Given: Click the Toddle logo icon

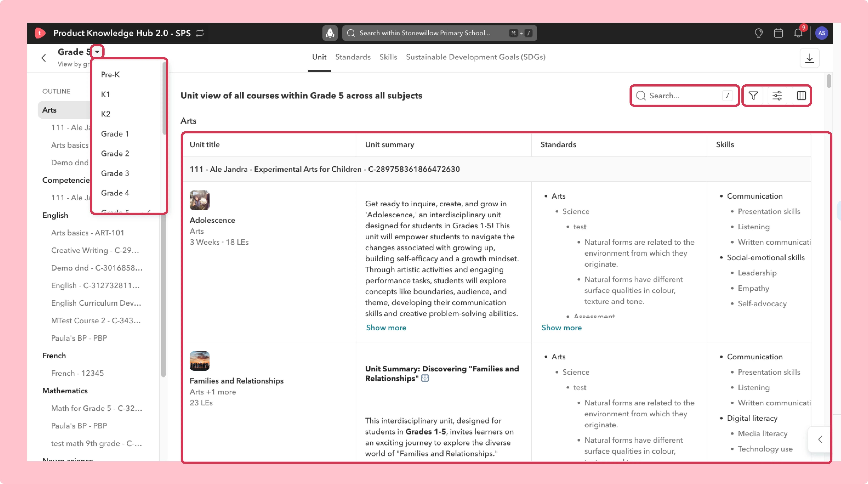Looking at the screenshot, I should [x=40, y=33].
